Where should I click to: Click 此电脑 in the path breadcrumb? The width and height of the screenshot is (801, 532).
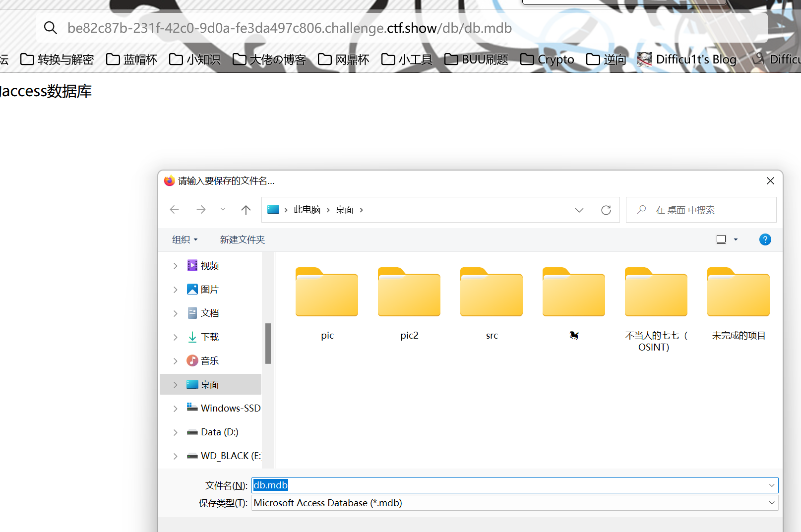307,210
